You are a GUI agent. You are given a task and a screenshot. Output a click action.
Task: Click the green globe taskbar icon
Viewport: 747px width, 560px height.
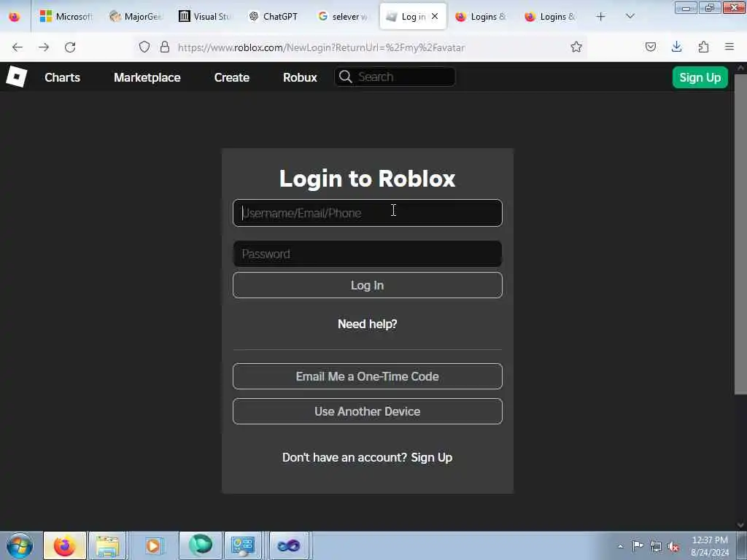[x=200, y=545]
